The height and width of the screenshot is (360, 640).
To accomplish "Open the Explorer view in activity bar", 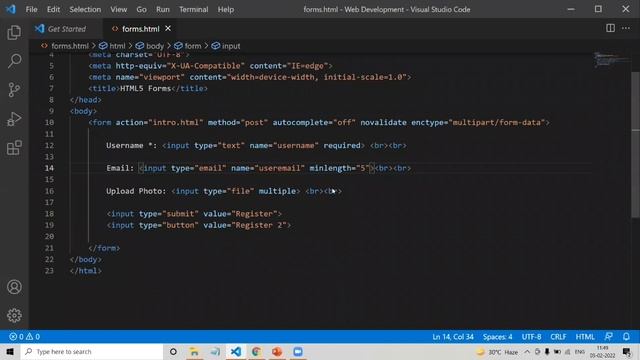I will tap(14, 32).
